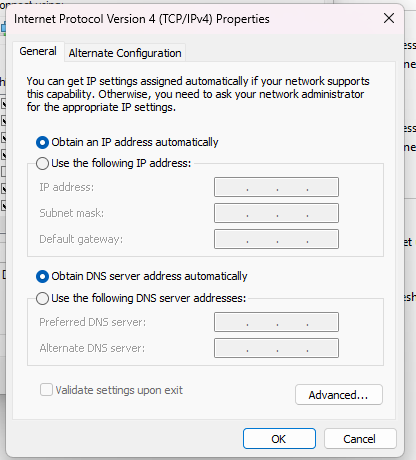Select Obtain an IP address automatically
This screenshot has height=460, width=416.
[42, 143]
